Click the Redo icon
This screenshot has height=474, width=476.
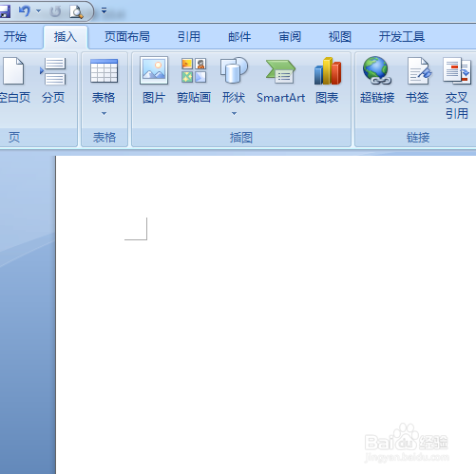[x=55, y=11]
